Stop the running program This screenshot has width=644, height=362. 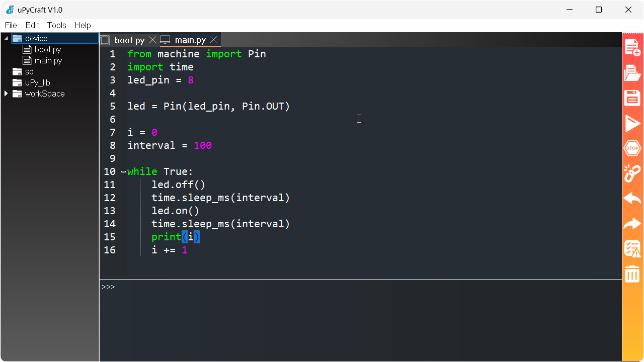[x=632, y=148]
